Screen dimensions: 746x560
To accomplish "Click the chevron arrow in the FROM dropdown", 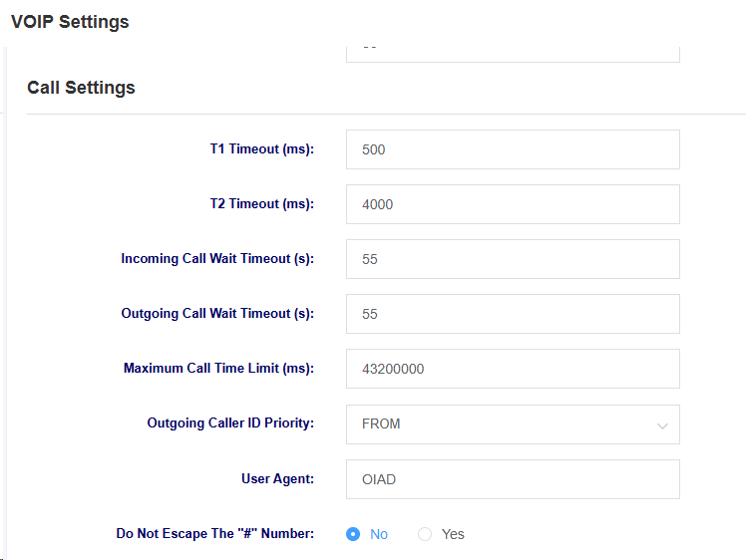I will [x=662, y=425].
